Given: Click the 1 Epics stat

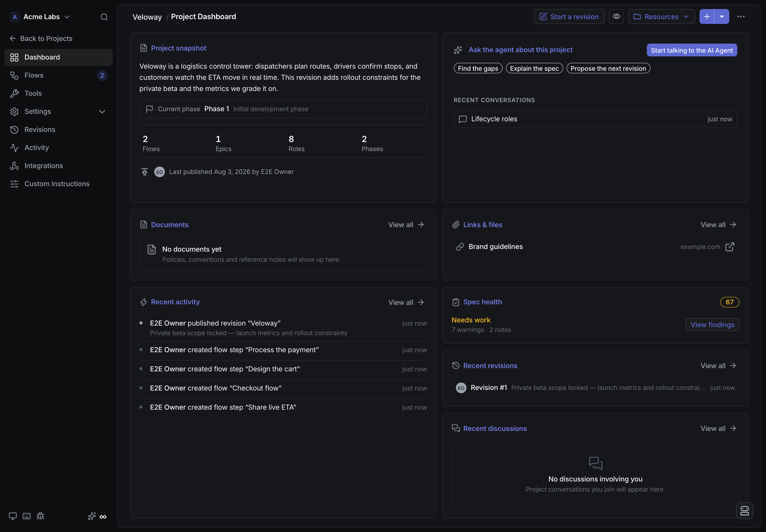Looking at the screenshot, I should coord(223,143).
